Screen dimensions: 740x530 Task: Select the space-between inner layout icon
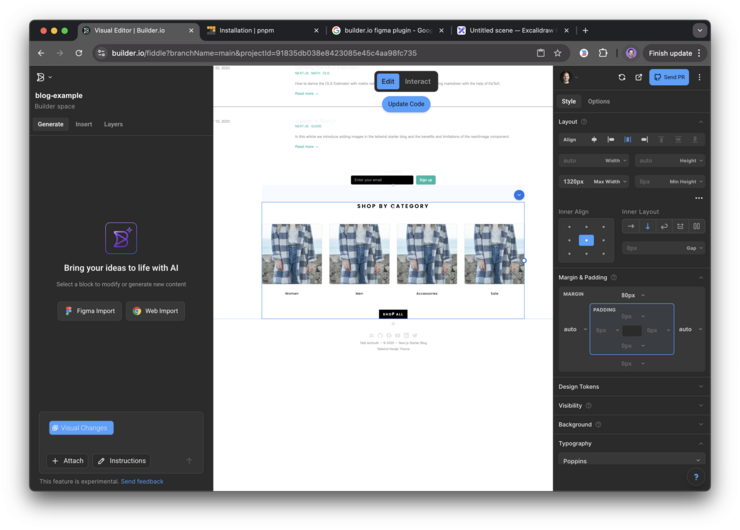point(680,227)
